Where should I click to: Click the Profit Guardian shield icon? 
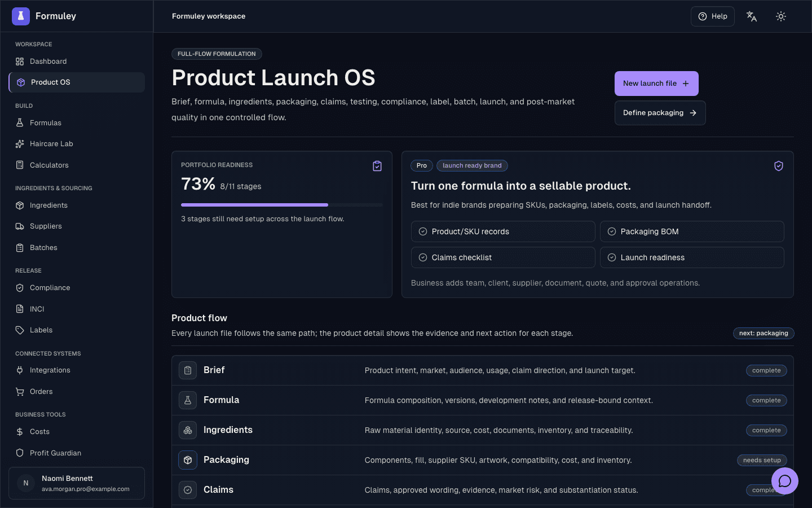pyautogui.click(x=20, y=453)
